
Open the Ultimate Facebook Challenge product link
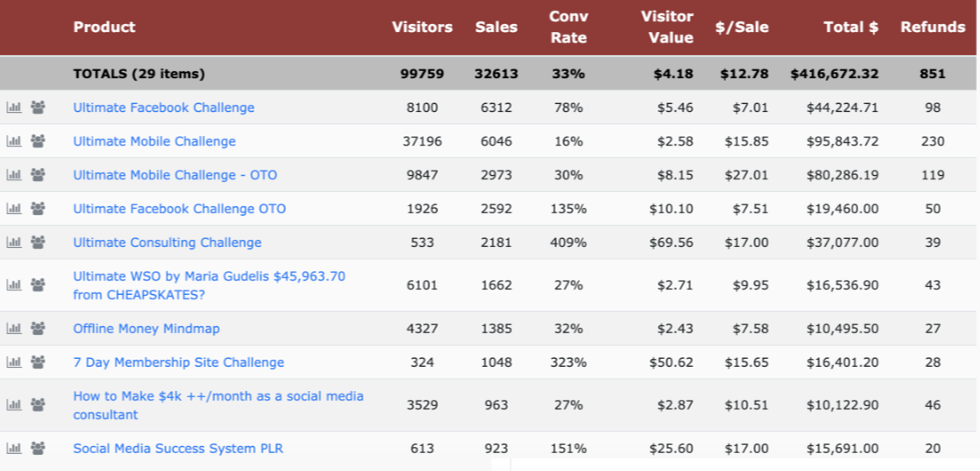(164, 108)
